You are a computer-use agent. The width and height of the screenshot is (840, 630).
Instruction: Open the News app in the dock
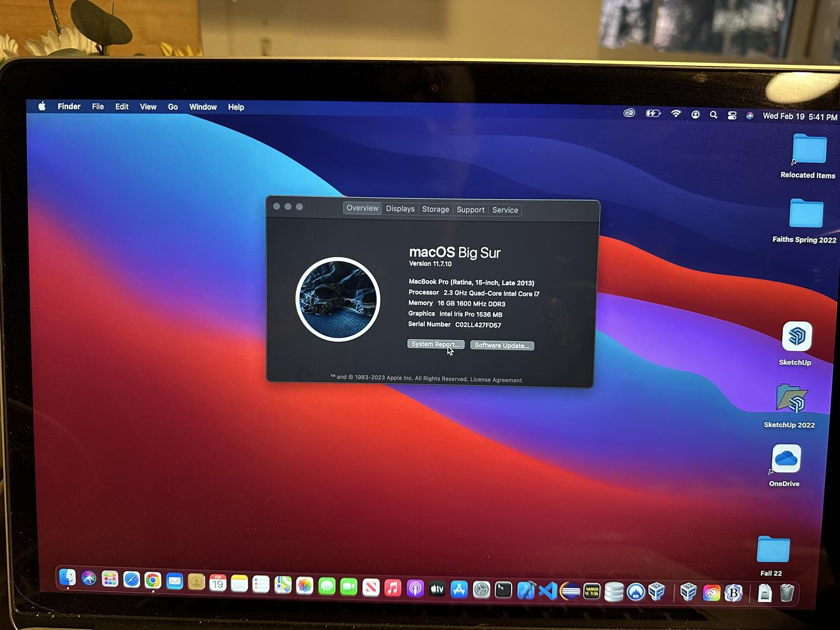(x=371, y=587)
